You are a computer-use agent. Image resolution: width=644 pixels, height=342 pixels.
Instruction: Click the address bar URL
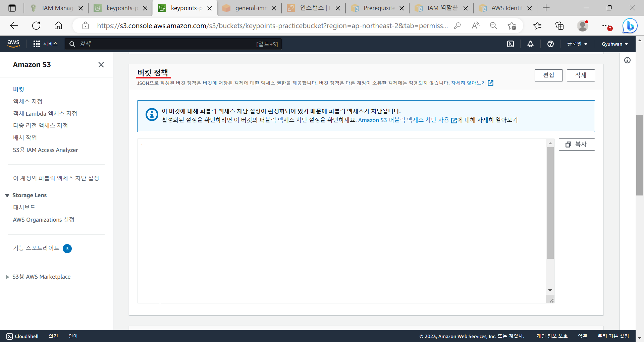(x=272, y=26)
